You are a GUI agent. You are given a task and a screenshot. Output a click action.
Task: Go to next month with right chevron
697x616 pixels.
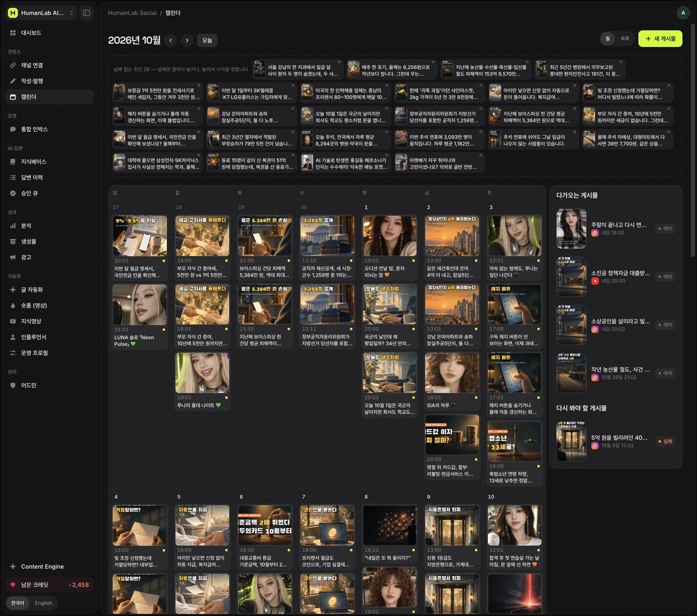(x=187, y=40)
